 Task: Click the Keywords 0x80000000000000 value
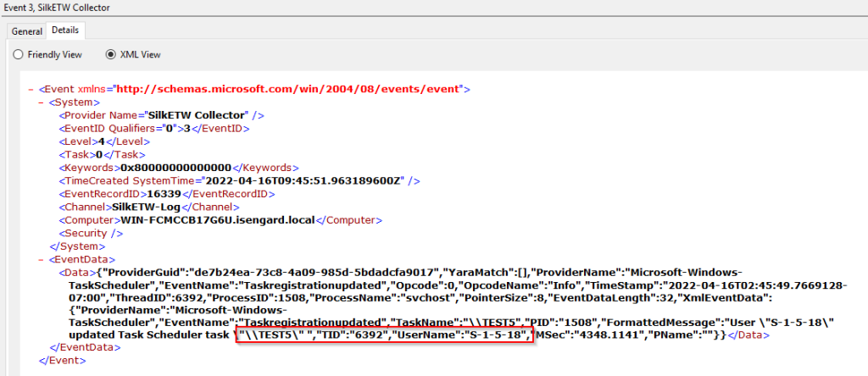(x=176, y=168)
